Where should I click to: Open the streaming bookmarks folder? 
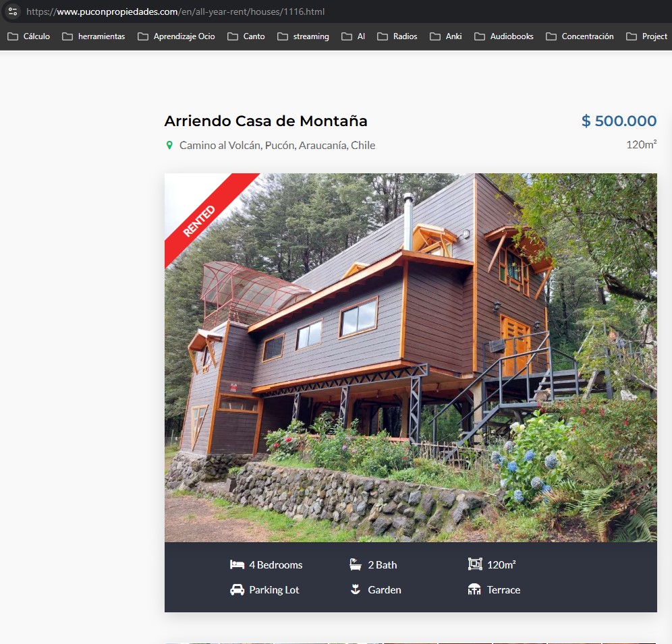(x=303, y=36)
